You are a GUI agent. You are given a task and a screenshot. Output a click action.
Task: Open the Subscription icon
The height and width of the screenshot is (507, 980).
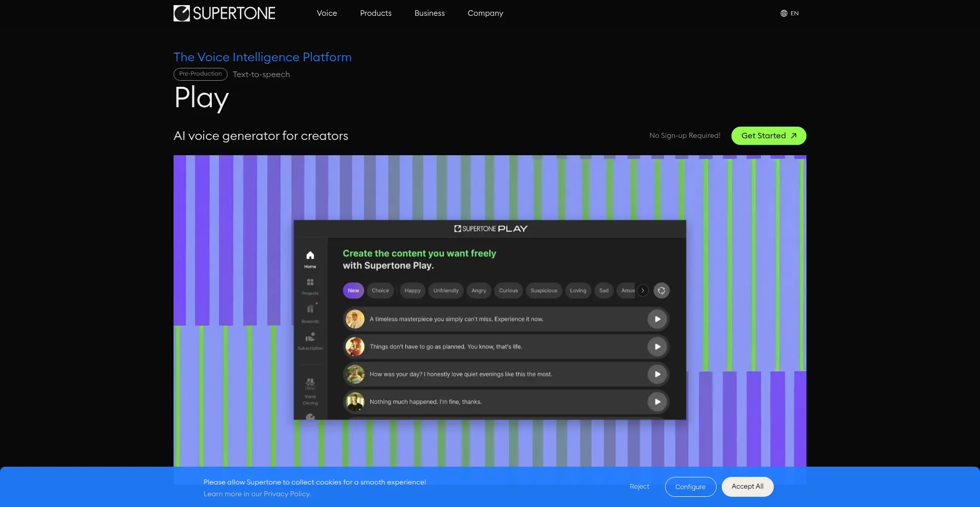click(x=310, y=340)
